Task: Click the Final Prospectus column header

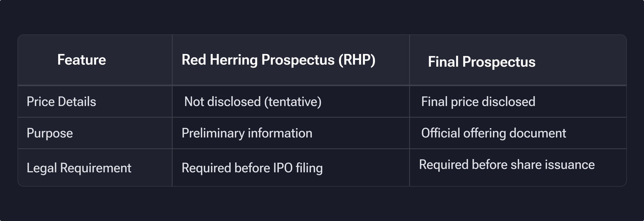Action: coord(482,62)
